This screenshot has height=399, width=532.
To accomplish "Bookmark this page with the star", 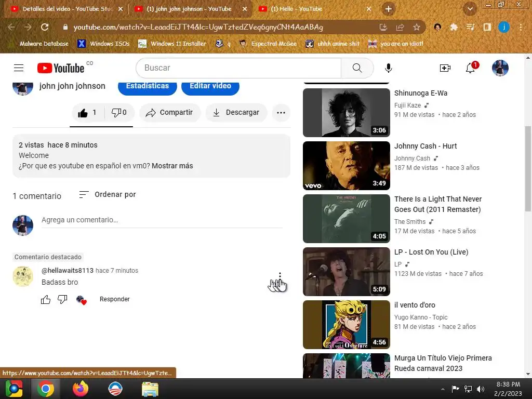I will point(417,27).
